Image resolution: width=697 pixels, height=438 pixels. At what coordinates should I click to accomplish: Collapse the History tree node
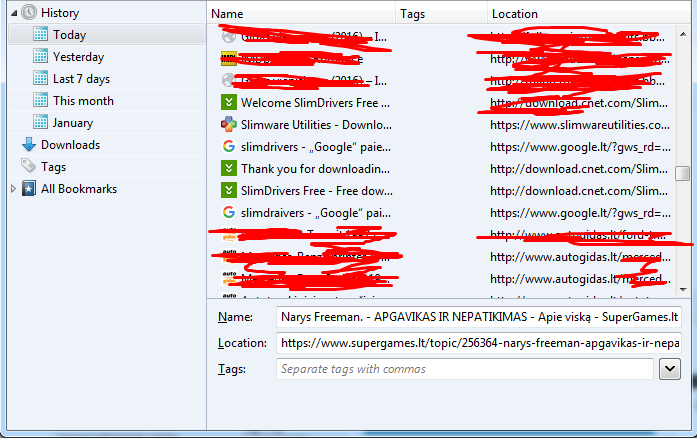[x=14, y=13]
